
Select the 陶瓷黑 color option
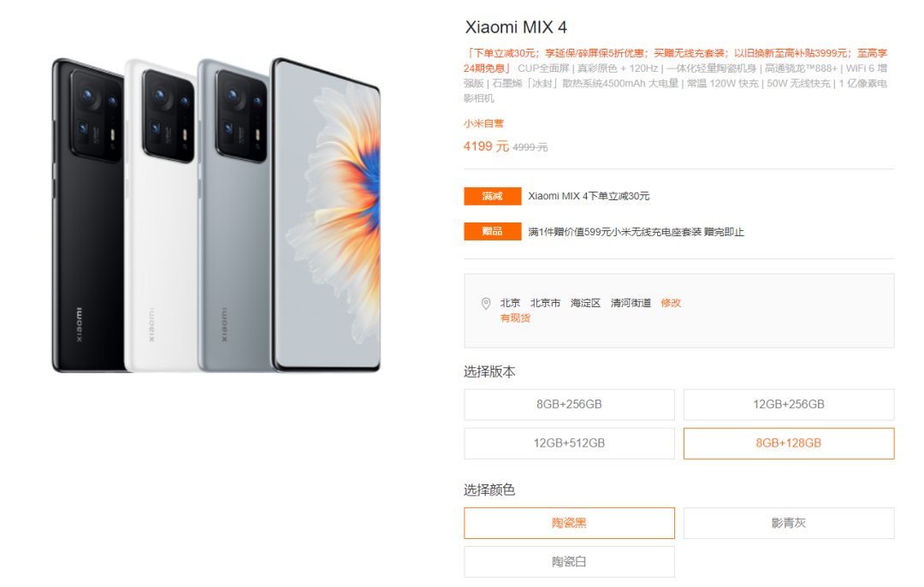(x=569, y=523)
